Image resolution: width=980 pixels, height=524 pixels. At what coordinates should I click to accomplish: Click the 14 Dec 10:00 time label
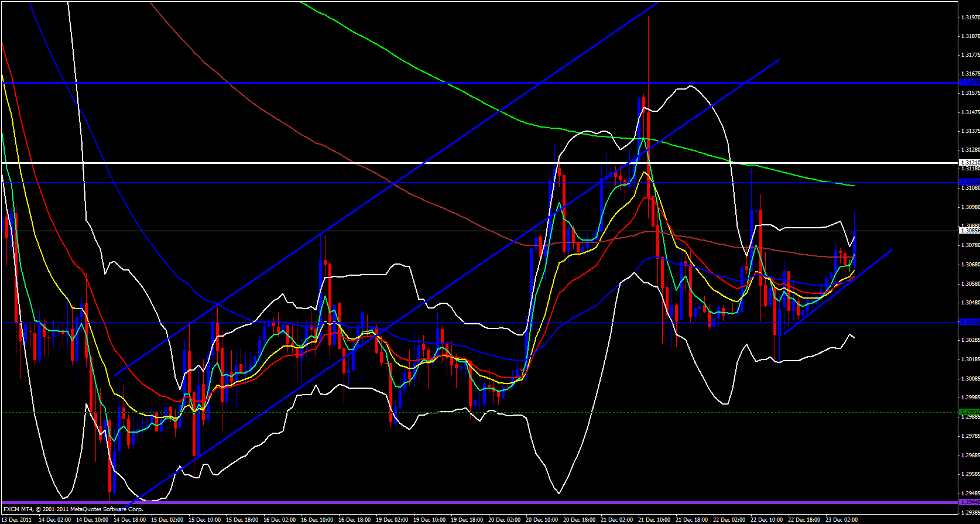pyautogui.click(x=92, y=519)
